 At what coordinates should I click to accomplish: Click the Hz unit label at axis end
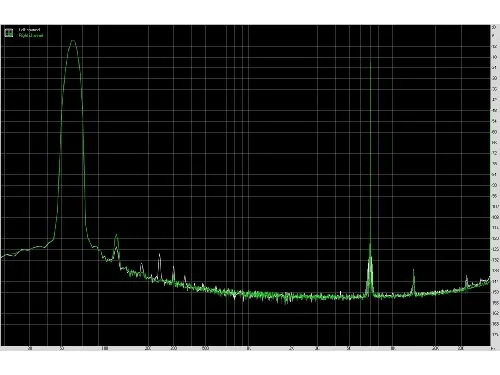click(492, 349)
